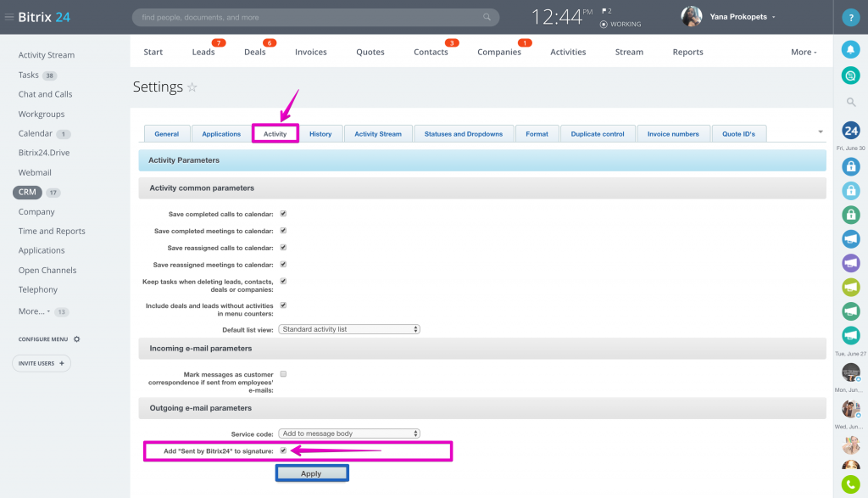This screenshot has width=868, height=498.
Task: Click the right panel search icon
Action: tap(851, 102)
